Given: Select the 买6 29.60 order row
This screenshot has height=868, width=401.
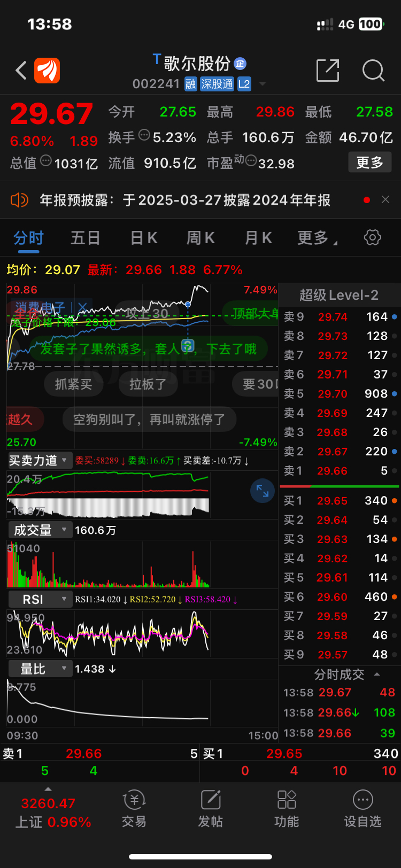Looking at the screenshot, I should [339, 597].
